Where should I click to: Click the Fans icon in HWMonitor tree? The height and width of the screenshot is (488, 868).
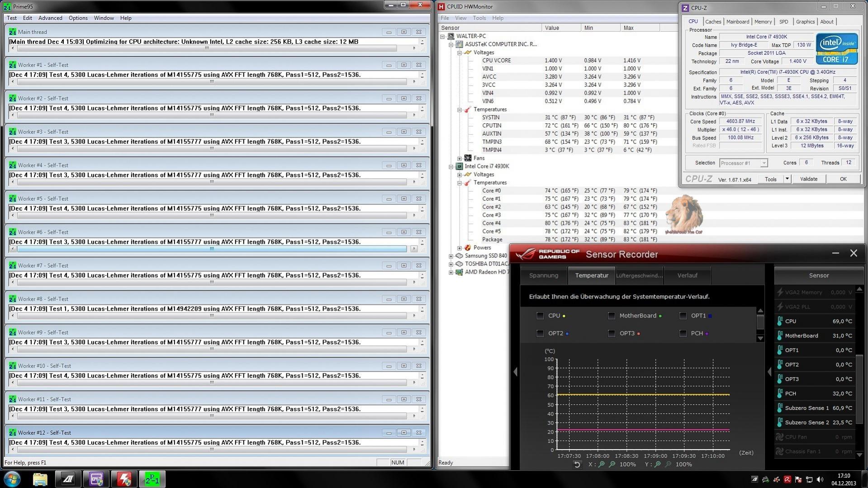point(468,158)
